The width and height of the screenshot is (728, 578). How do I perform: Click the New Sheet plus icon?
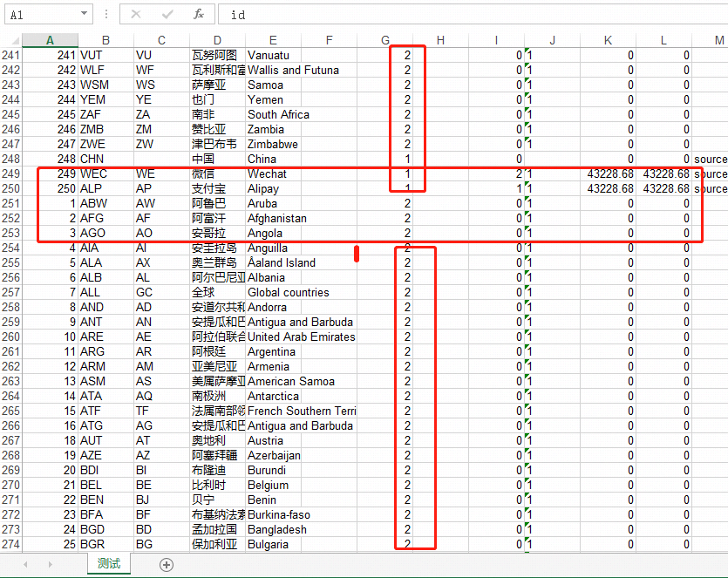pos(164,564)
